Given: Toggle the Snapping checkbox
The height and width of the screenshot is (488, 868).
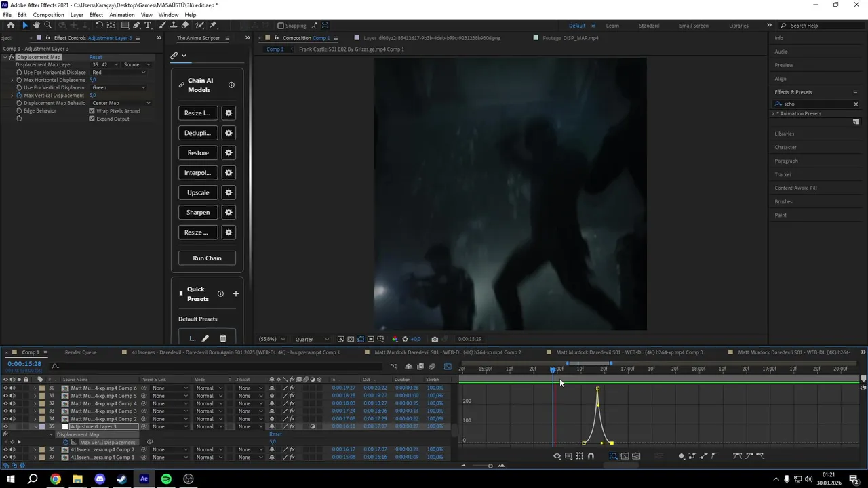Looking at the screenshot, I should click(x=281, y=26).
